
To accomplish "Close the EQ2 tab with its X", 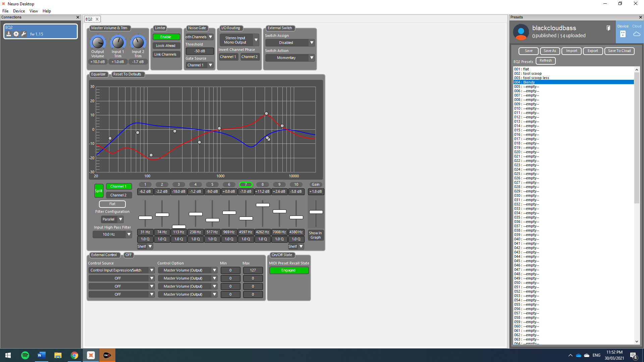I will 97,19.
